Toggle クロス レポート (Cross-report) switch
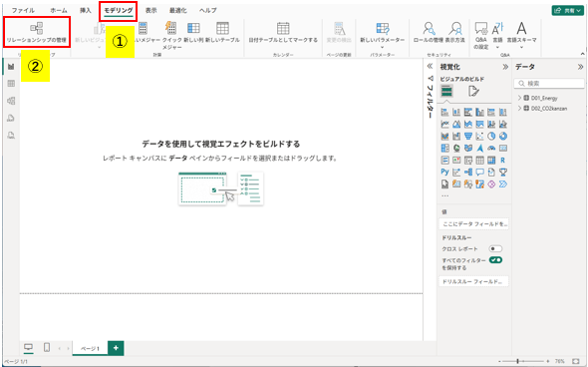Screen dimensions: 588x367 [495, 248]
